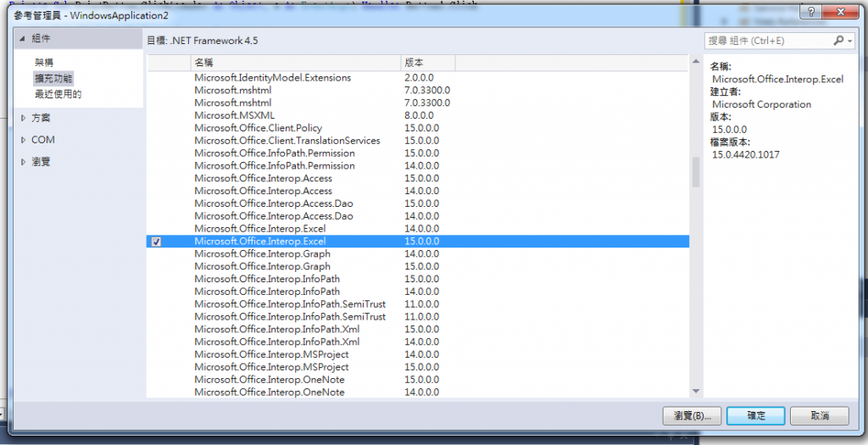Select Interop.Graph version 14.0.0.0 row
Screen dimensions: 868x445
coord(417,253)
